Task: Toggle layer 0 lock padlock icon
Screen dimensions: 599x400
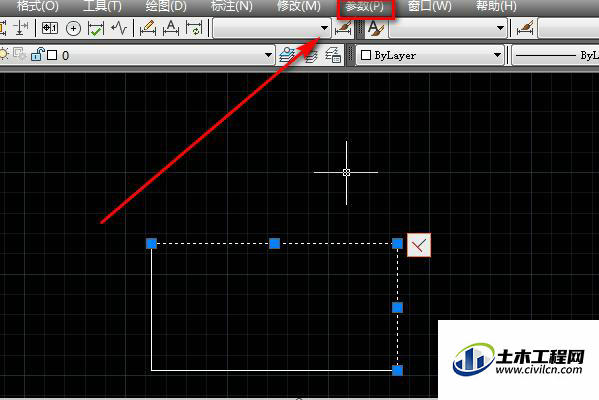Action: pyautogui.click(x=37, y=54)
